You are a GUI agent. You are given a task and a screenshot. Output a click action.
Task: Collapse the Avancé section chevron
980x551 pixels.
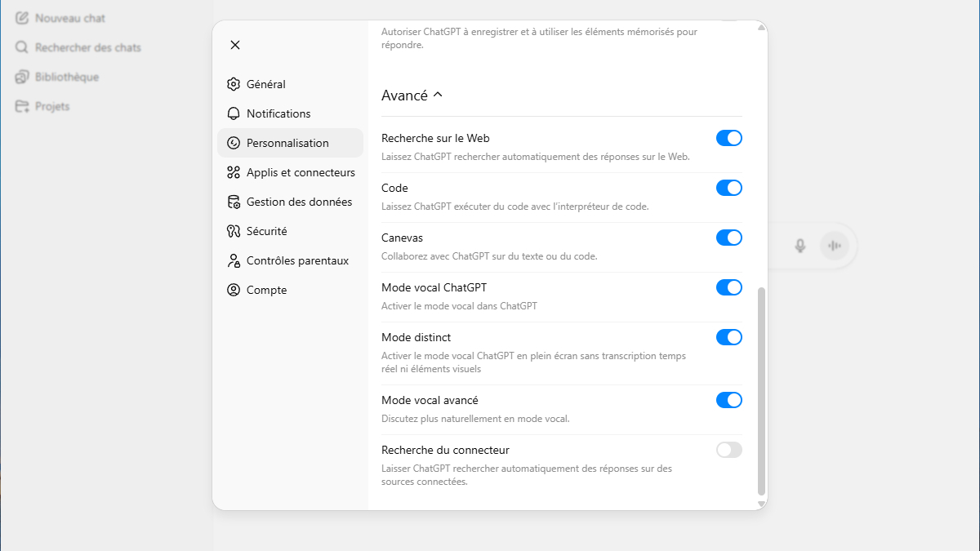(x=438, y=95)
